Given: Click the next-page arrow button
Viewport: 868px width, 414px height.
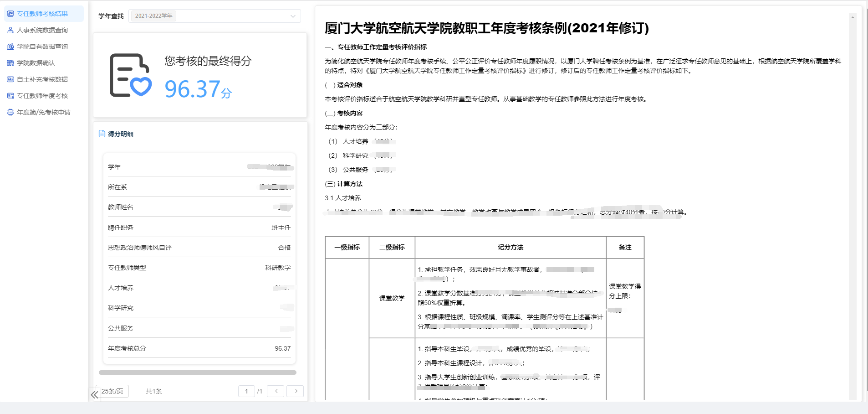Looking at the screenshot, I should point(295,391).
